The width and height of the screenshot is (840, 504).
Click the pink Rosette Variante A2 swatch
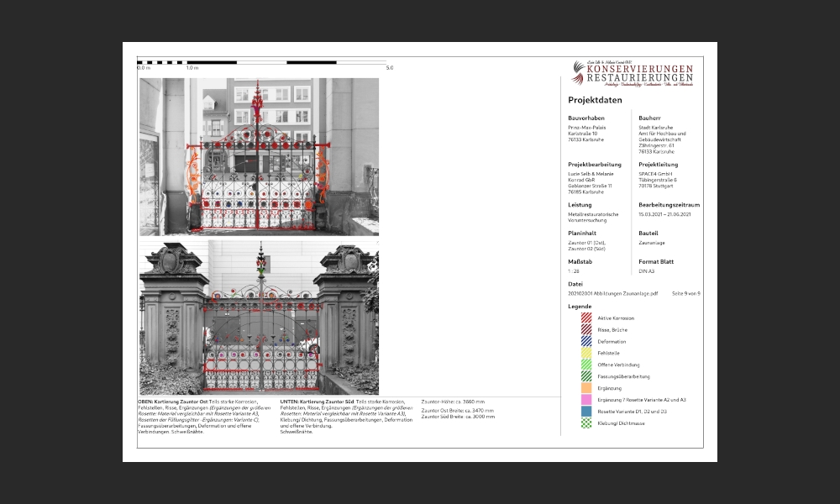(x=585, y=400)
